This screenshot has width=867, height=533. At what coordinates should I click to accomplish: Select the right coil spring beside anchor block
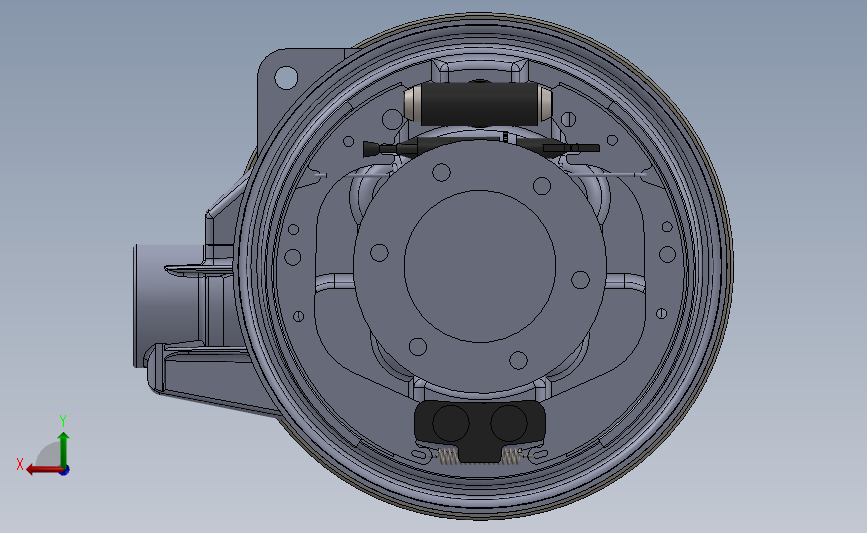point(512,456)
